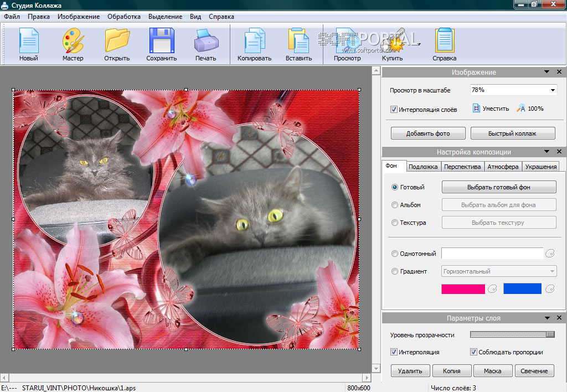Close the Настройка композиции panel
The height and width of the screenshot is (392, 567).
point(559,152)
